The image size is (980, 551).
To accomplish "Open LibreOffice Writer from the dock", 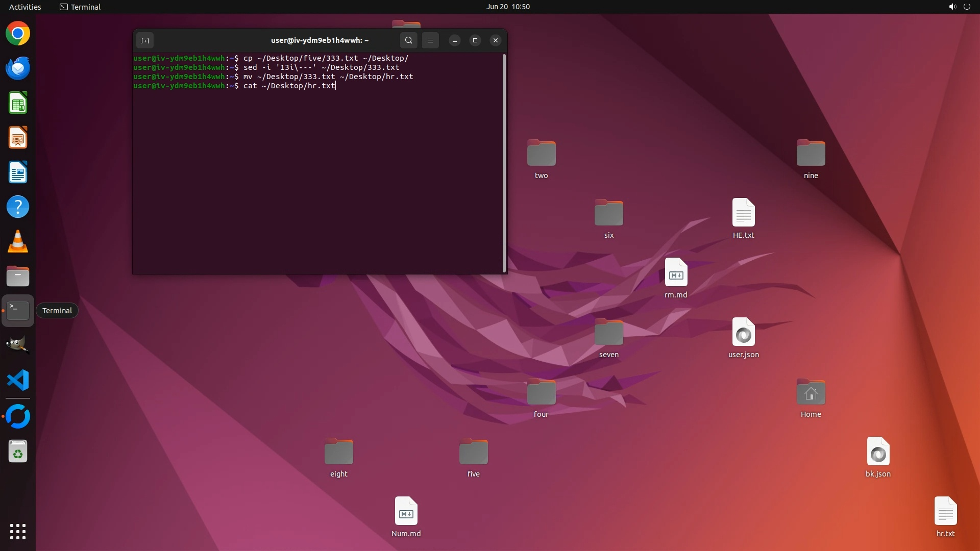I will 18,172.
